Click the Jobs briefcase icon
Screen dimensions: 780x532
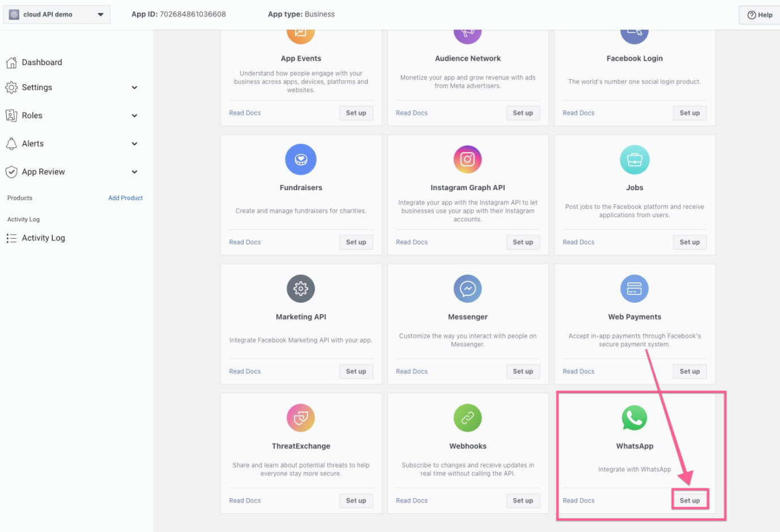[634, 160]
